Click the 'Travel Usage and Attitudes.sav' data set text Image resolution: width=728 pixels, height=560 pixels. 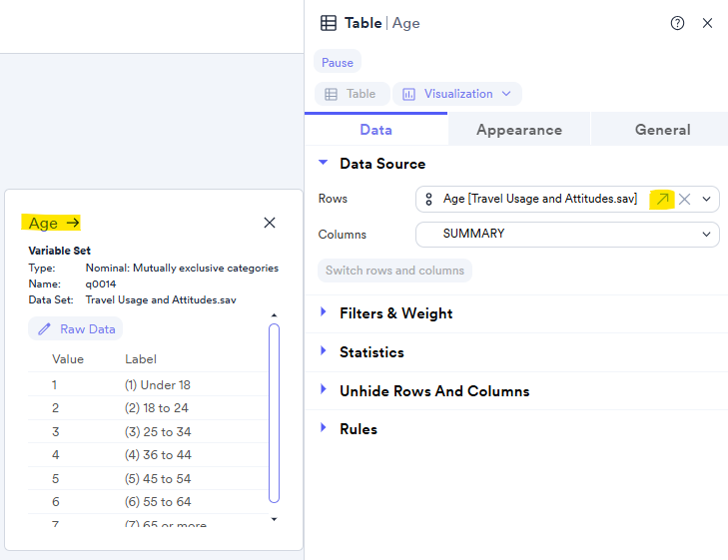pos(161,299)
